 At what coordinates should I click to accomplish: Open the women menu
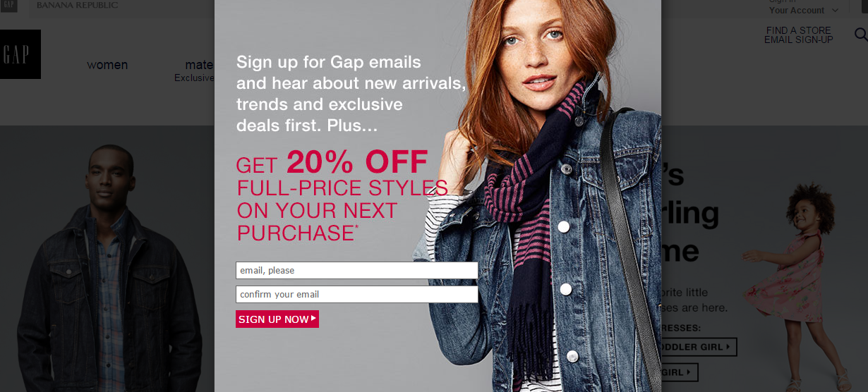tap(107, 65)
